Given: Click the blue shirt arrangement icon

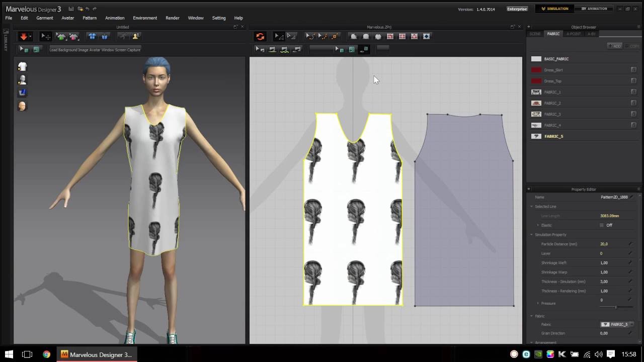Looking at the screenshot, I should click(92, 37).
